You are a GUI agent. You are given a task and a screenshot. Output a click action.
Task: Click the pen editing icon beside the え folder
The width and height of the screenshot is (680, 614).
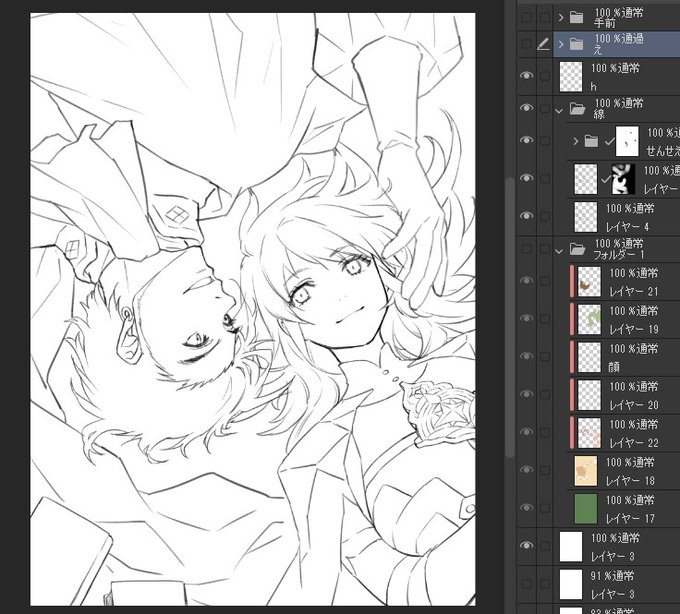pyautogui.click(x=543, y=44)
